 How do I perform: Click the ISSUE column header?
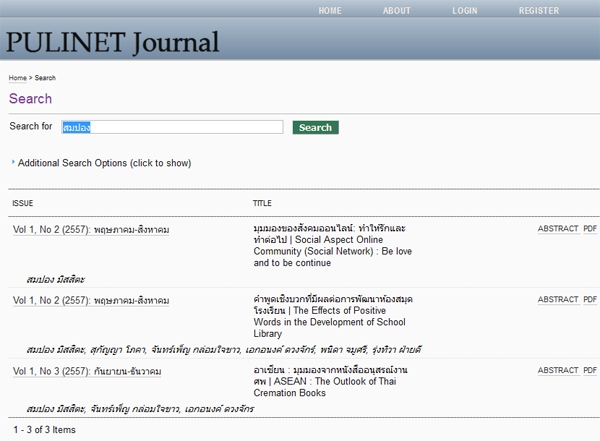coord(23,203)
